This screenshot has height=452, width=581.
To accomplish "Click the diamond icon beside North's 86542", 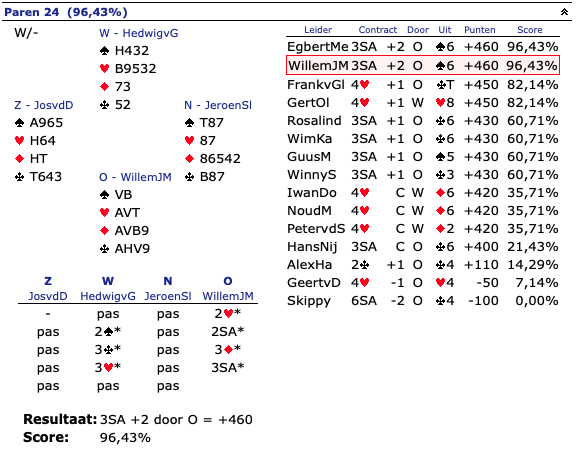I will (189, 159).
